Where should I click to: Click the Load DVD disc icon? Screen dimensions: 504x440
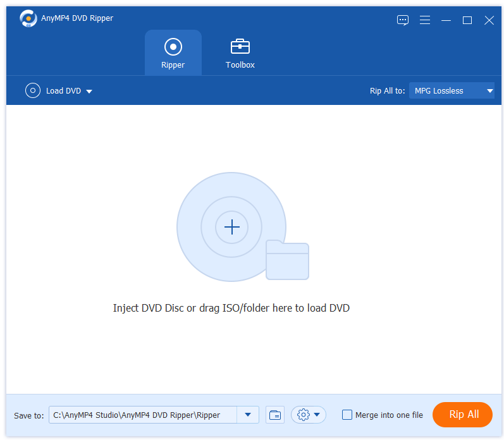[33, 90]
